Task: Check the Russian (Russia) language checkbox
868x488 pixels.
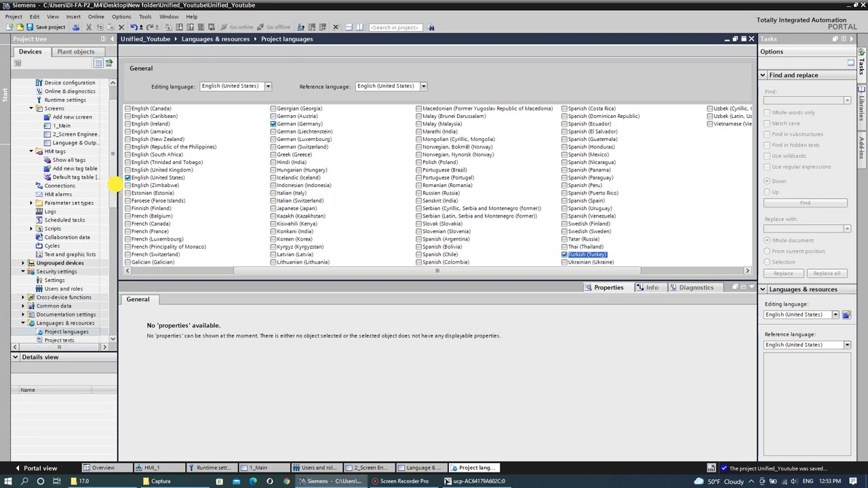Action: pos(419,193)
